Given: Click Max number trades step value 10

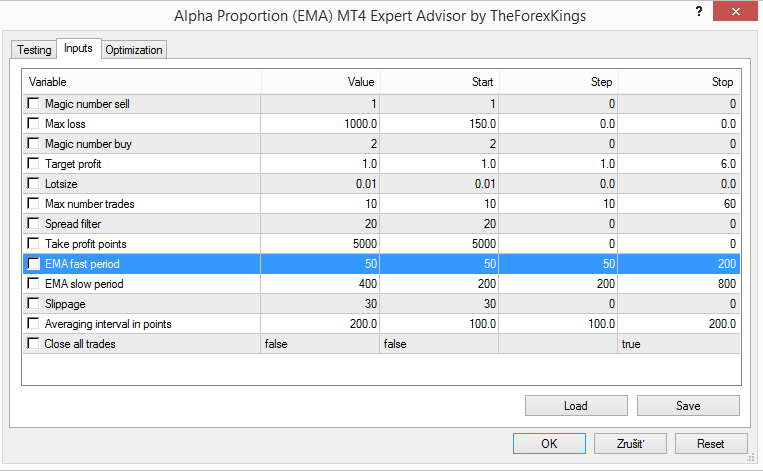Looking at the screenshot, I should (x=558, y=203).
